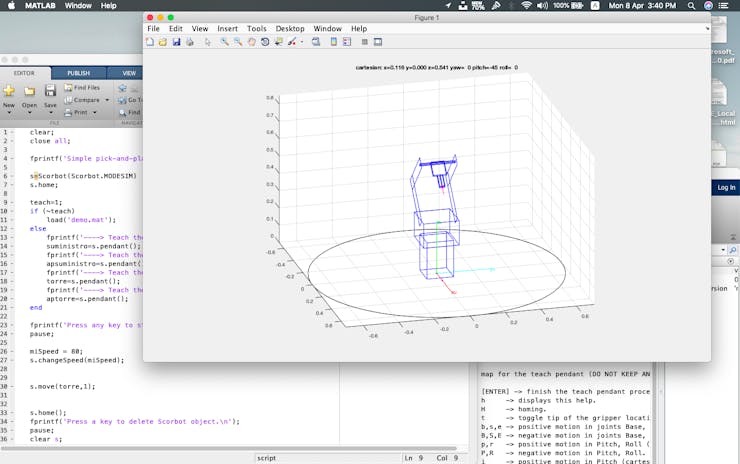Image resolution: width=740 pixels, height=464 pixels.
Task: Click the Save disk icon in editor ribbon
Action: [50, 90]
